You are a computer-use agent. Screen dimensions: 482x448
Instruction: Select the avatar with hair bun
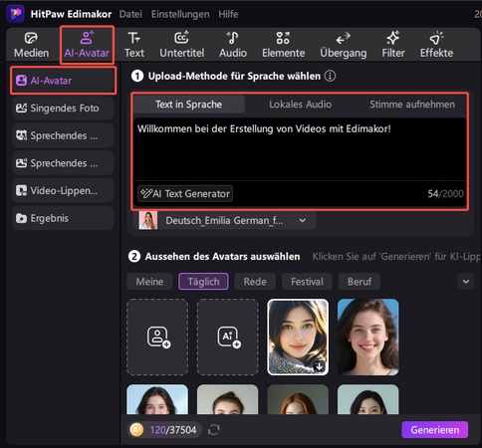coord(228,399)
